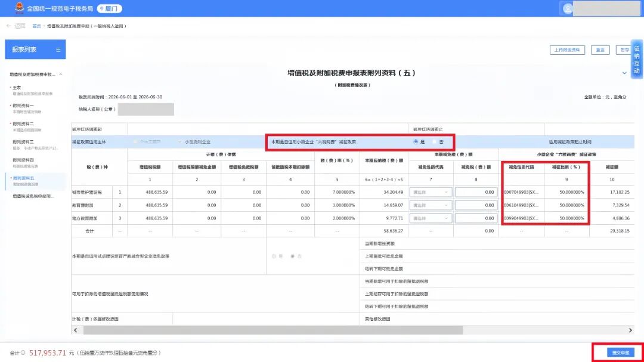The image size is (644, 362).
Task: Open 主表 in the report list
Action: (32, 91)
